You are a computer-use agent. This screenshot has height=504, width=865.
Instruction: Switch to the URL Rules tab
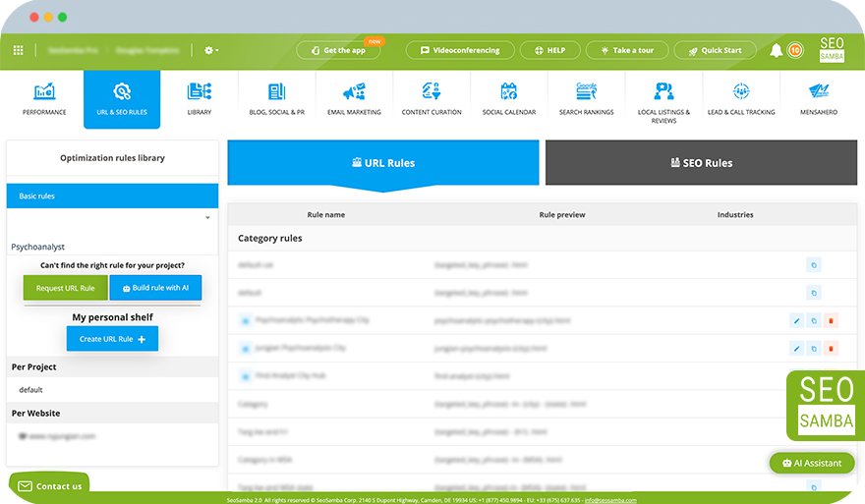pyautogui.click(x=383, y=163)
